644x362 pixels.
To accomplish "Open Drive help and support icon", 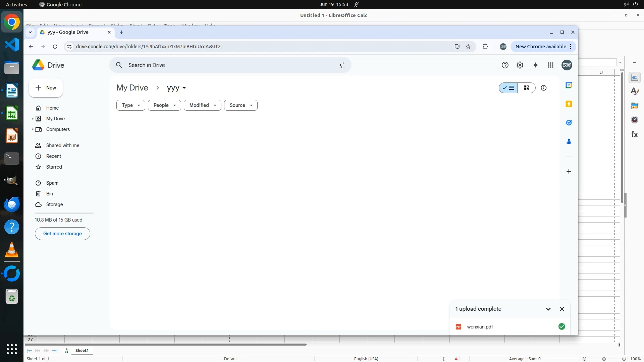I will (x=505, y=65).
